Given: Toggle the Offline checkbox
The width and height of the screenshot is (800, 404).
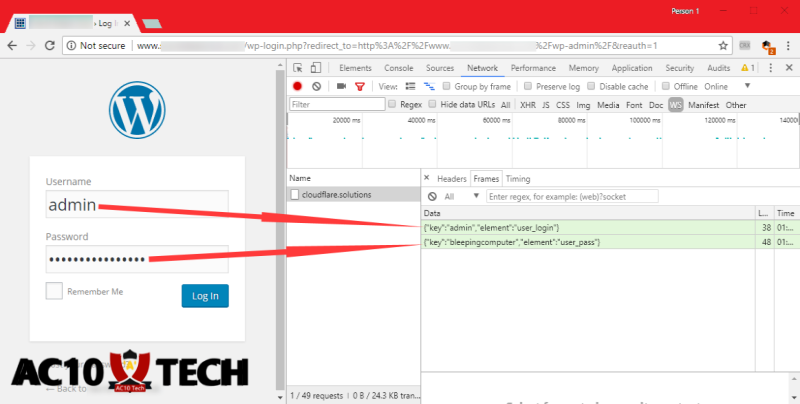Looking at the screenshot, I should pos(665,86).
